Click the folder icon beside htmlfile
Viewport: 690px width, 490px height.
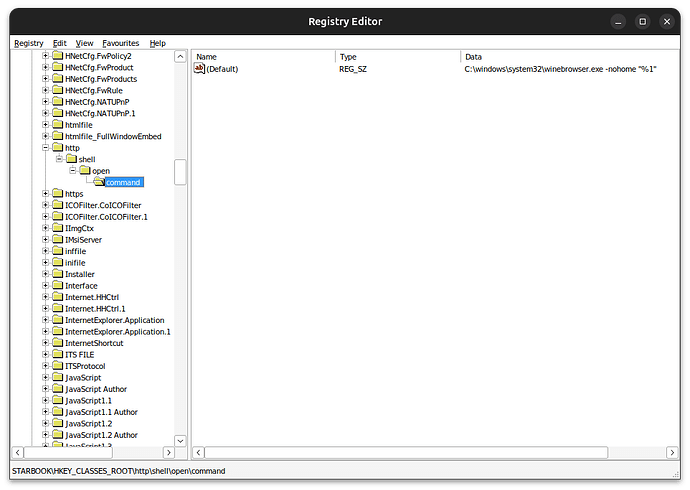click(57, 125)
